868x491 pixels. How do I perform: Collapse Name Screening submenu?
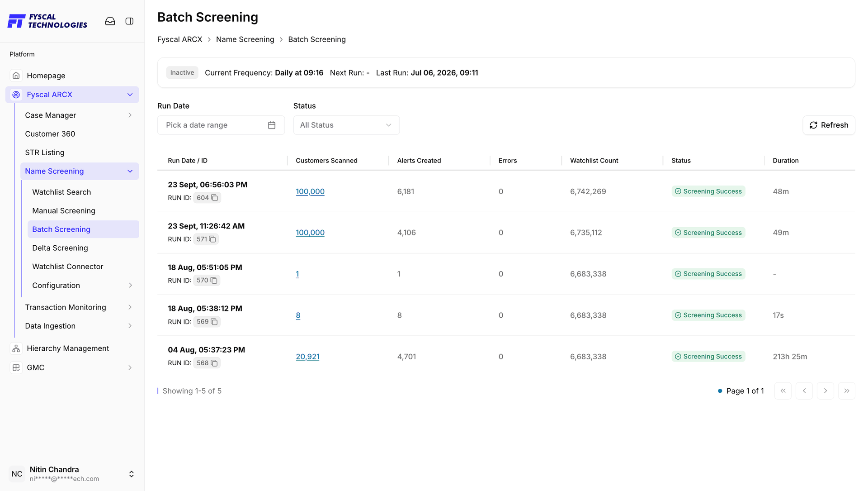pos(130,171)
